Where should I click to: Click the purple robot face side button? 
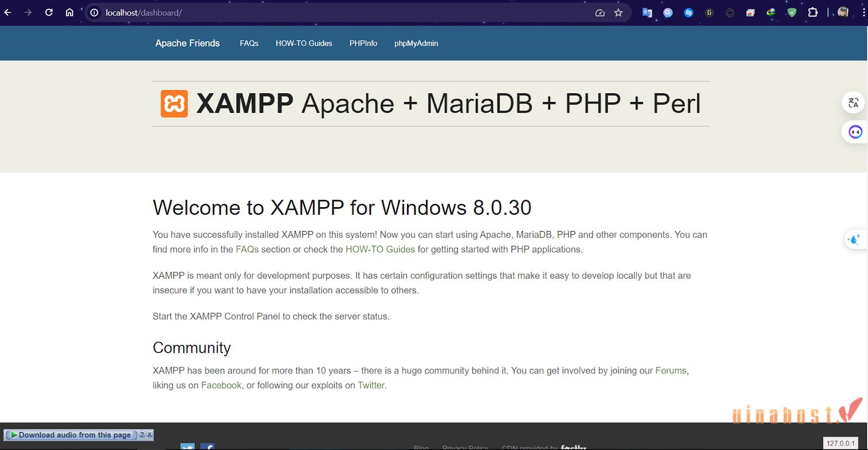(855, 132)
